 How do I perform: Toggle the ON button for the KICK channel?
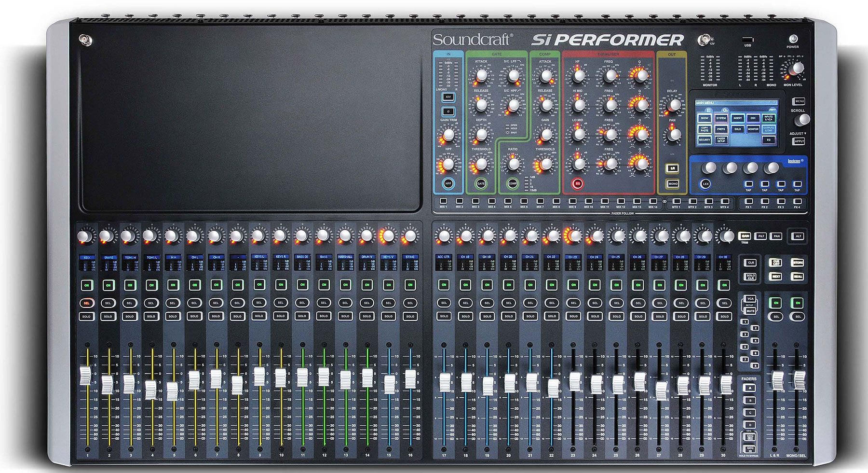point(87,285)
